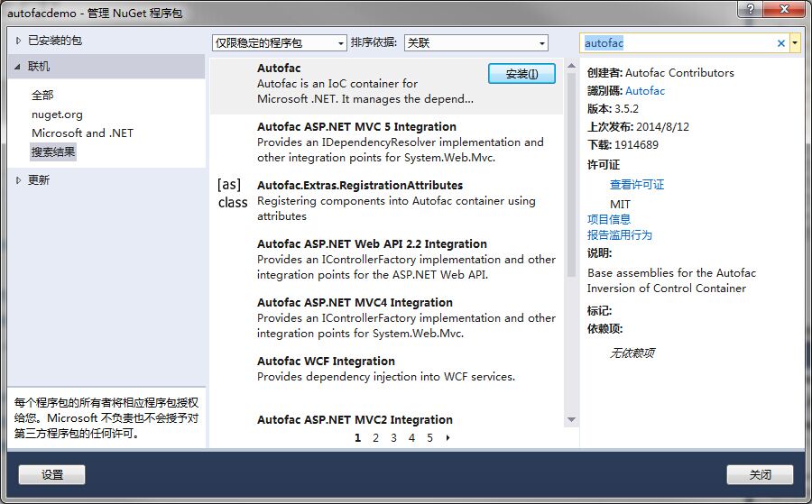Select Autofac ASP.NET MVC4 Integration package
The width and height of the screenshot is (812, 504).
(x=386, y=317)
